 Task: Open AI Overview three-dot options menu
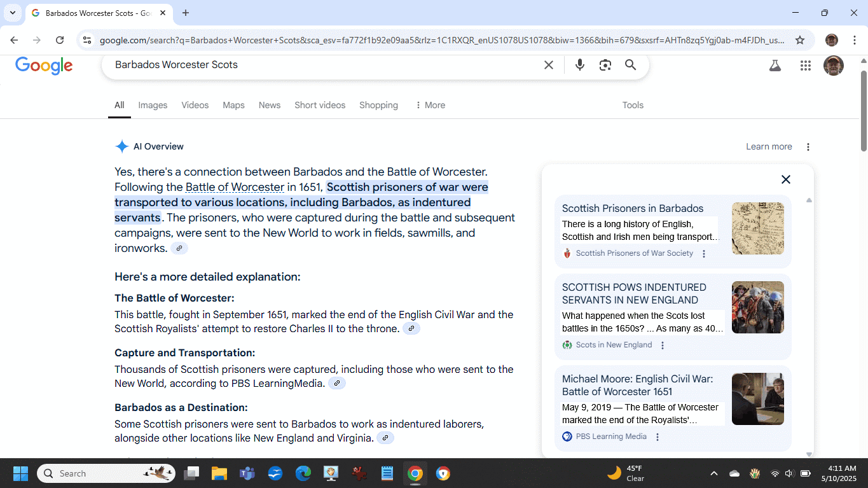tap(808, 147)
